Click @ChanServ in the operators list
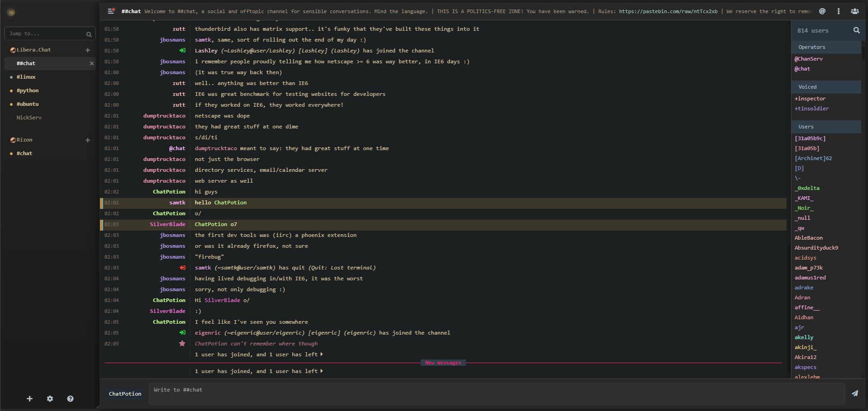 click(x=808, y=59)
